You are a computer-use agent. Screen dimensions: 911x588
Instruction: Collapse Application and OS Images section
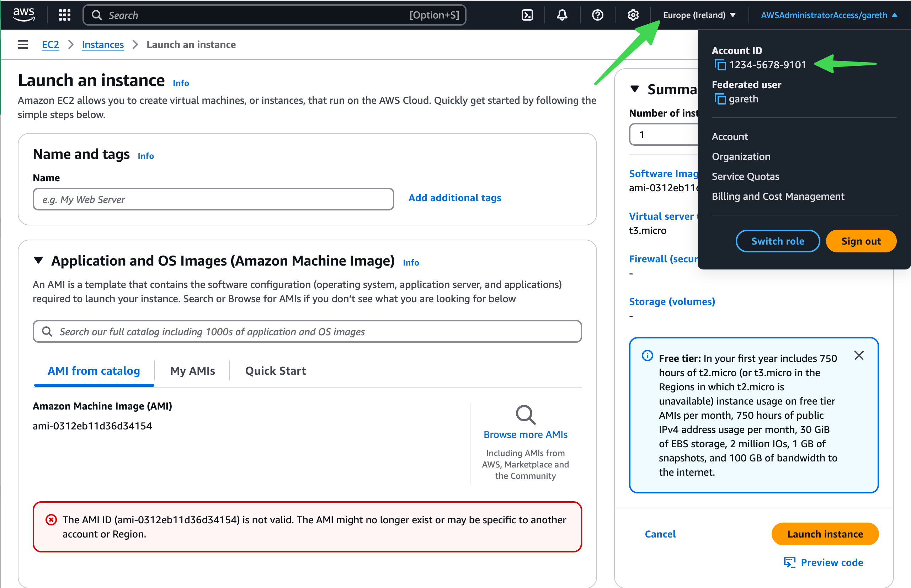(38, 260)
